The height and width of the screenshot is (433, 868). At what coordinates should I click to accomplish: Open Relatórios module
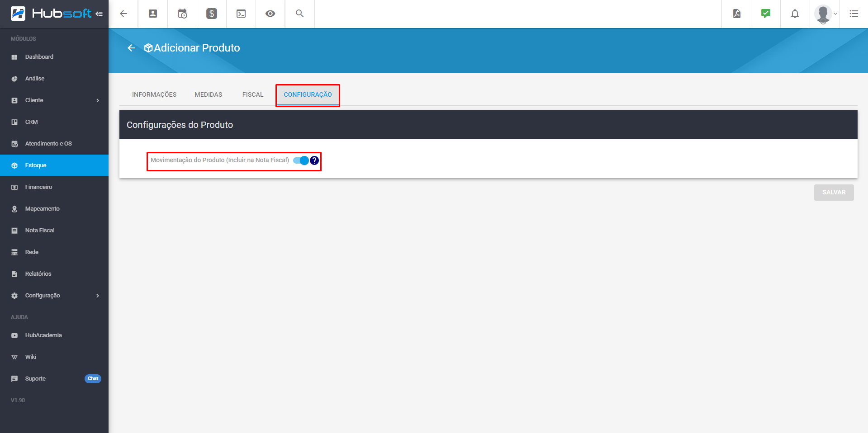click(54, 274)
